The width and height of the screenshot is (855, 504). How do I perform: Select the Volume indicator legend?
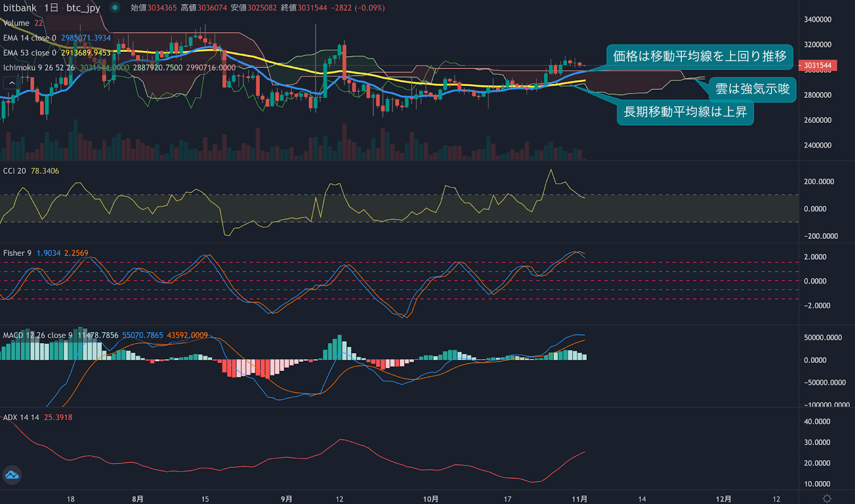tap(16, 23)
